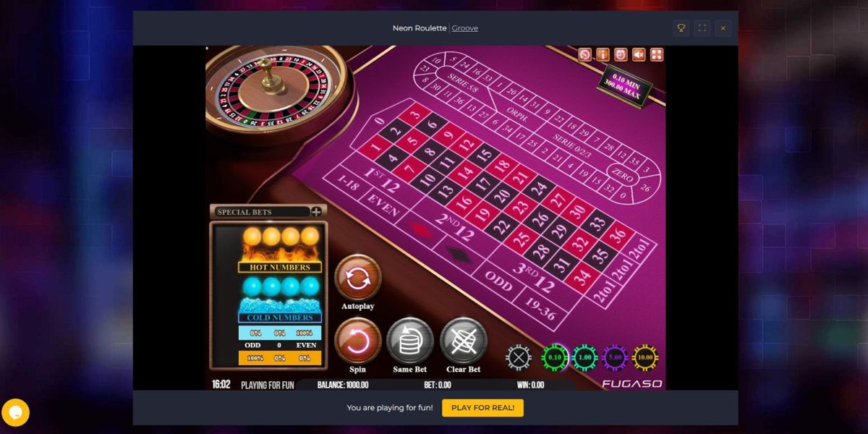Open the live chat bubble

tap(16, 412)
